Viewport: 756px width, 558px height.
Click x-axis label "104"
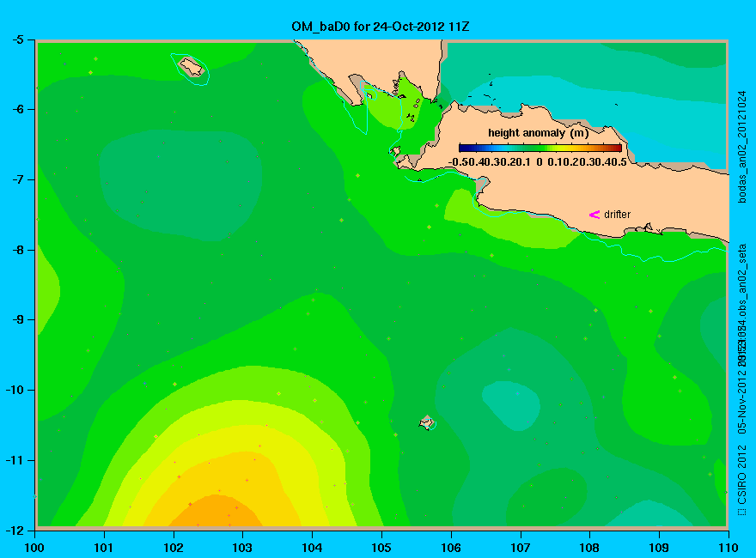312,548
